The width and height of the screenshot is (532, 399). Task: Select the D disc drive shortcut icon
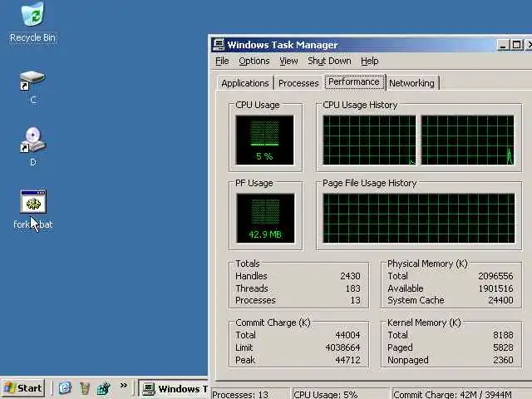32,146
